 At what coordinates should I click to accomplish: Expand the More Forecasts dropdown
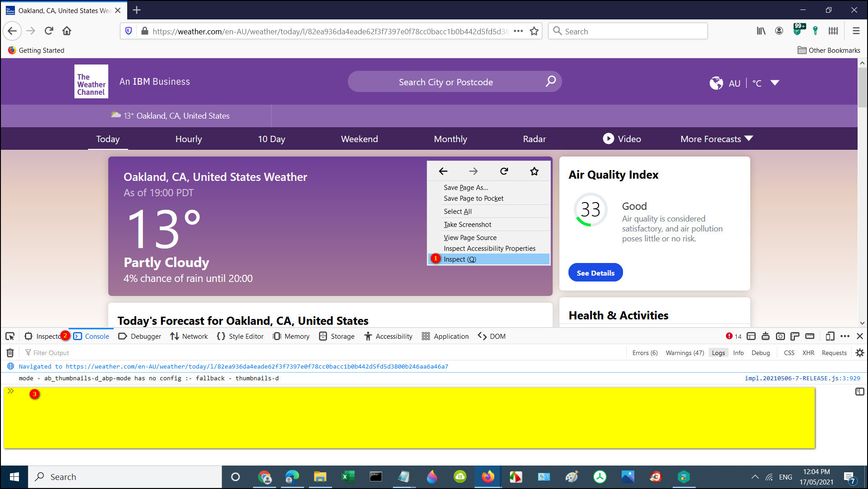716,139
